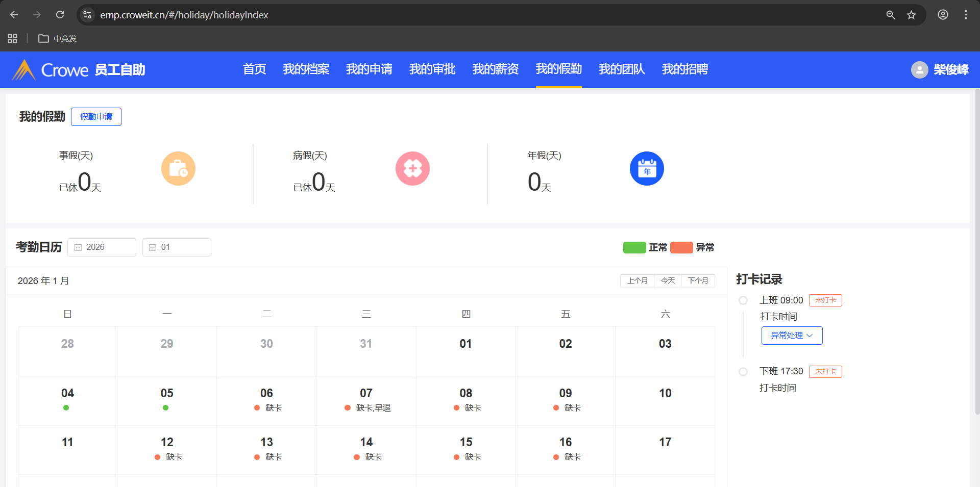Click the Crowe logo in header
Screen dimensions: 980x487
tap(51, 70)
